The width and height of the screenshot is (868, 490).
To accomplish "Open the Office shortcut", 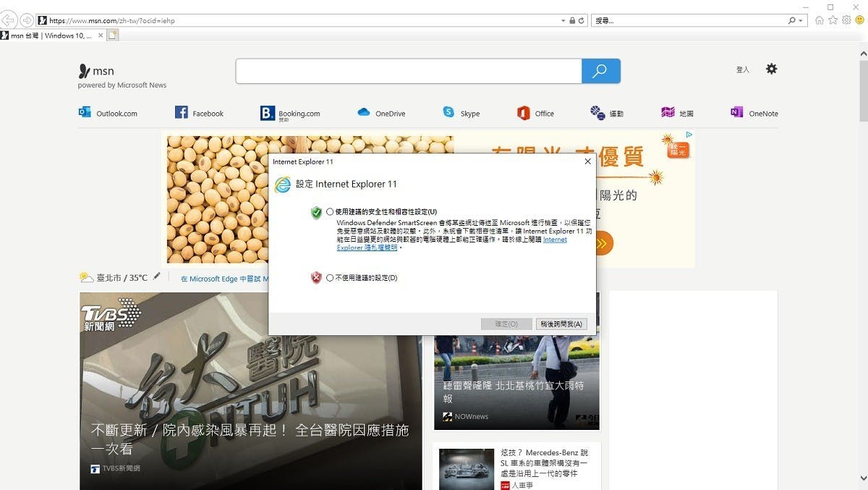I will pyautogui.click(x=535, y=113).
